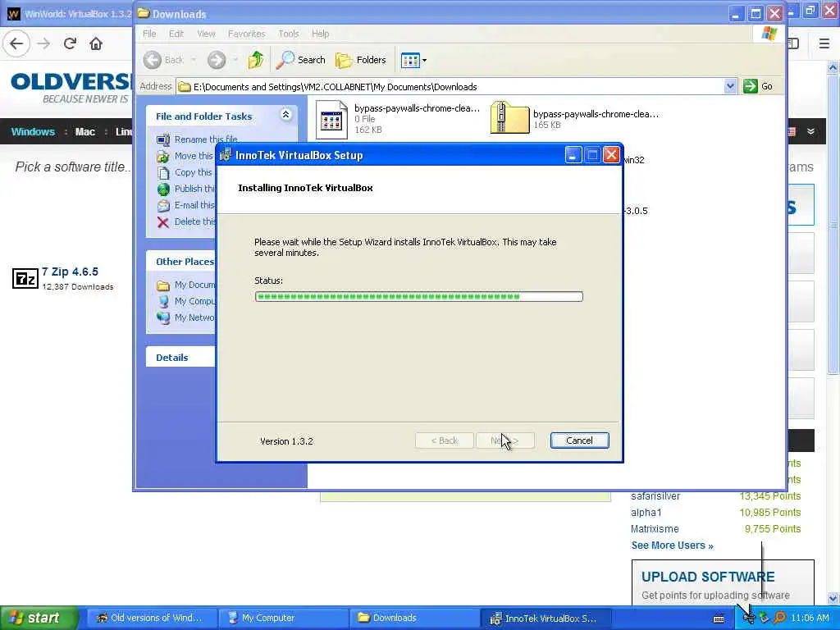
Task: Click the UPLOAD SOFTWARE heading
Action: point(708,577)
